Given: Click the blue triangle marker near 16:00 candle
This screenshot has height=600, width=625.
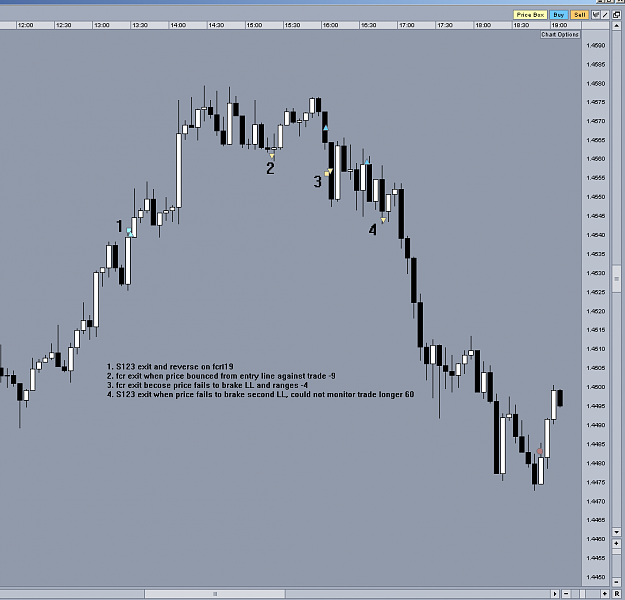Looking at the screenshot, I should click(x=326, y=128).
